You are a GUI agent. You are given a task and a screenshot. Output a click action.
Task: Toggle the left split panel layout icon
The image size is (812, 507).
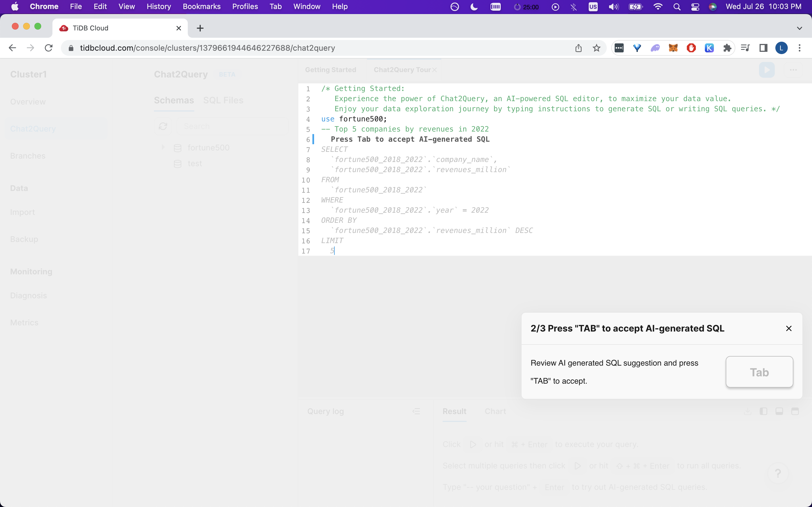763,411
